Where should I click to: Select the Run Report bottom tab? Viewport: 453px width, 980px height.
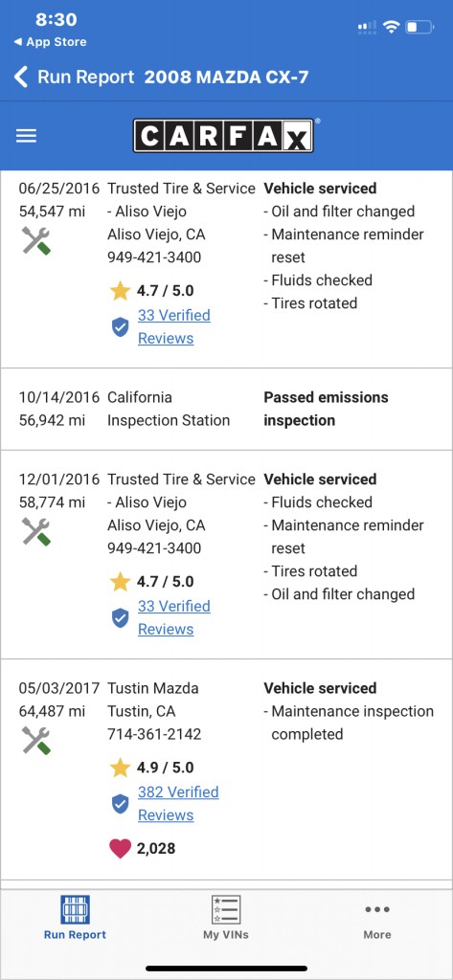click(75, 918)
